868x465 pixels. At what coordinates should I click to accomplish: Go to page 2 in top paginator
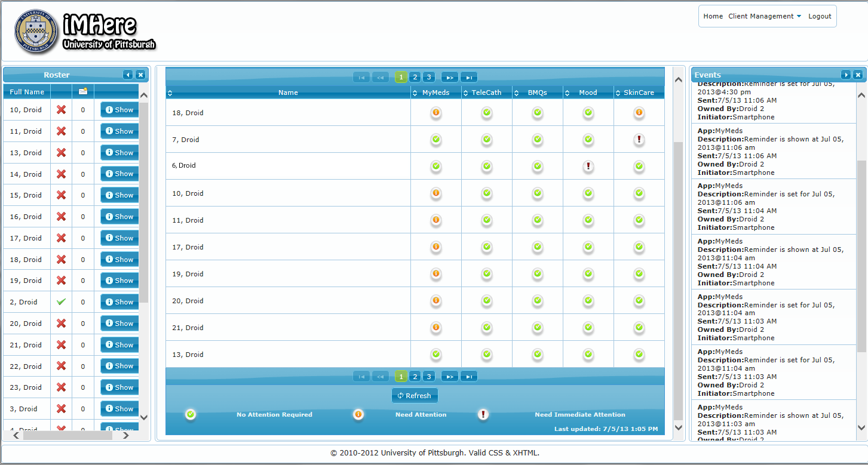click(415, 77)
